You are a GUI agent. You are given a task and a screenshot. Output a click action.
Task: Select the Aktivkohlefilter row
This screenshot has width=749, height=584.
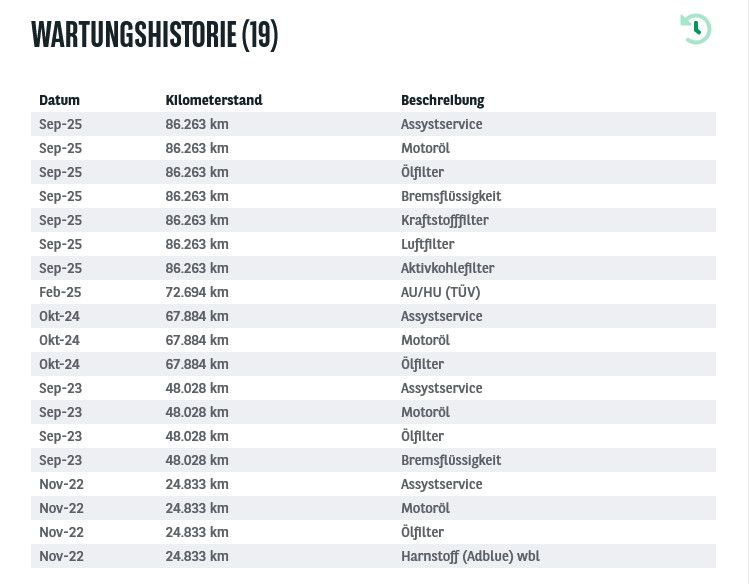374,268
